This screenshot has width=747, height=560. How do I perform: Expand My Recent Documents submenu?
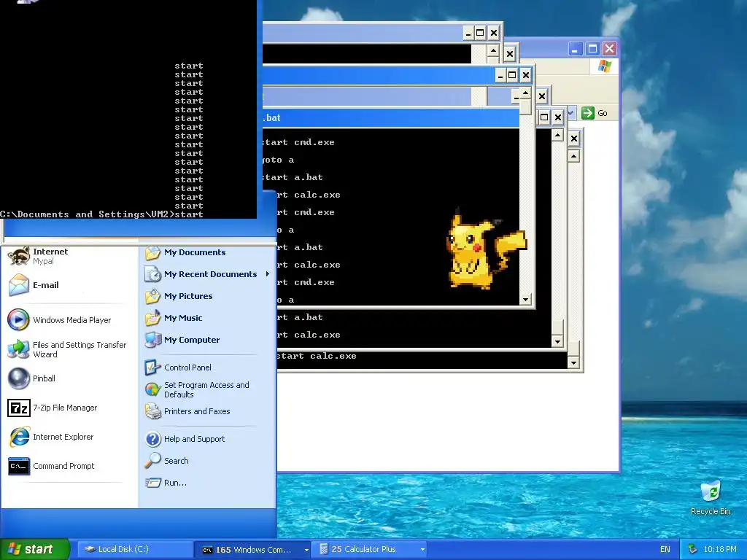pyautogui.click(x=206, y=274)
